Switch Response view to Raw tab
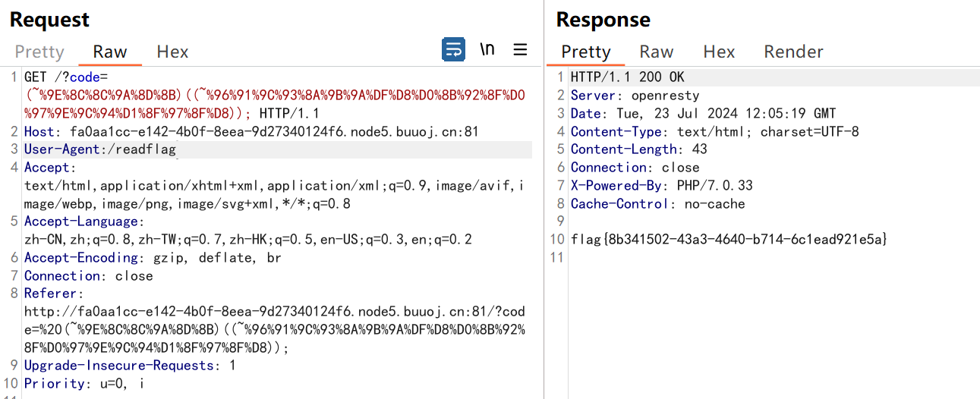Screen dimensions: 980x399 (657, 52)
